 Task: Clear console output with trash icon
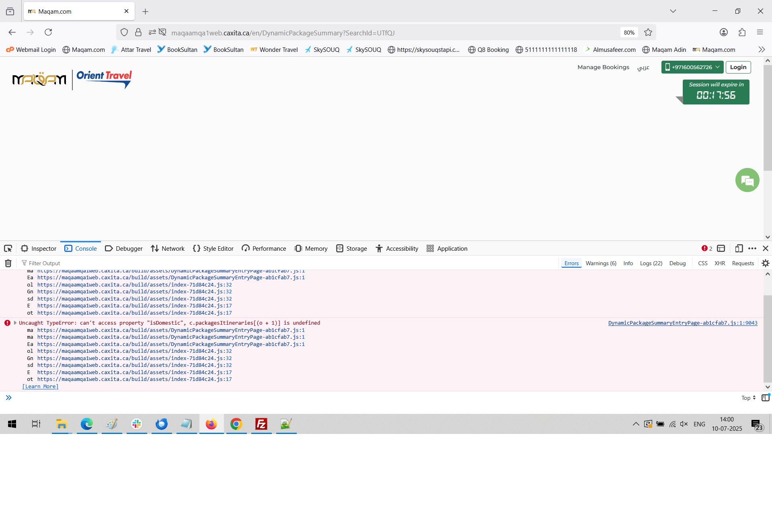click(x=8, y=263)
